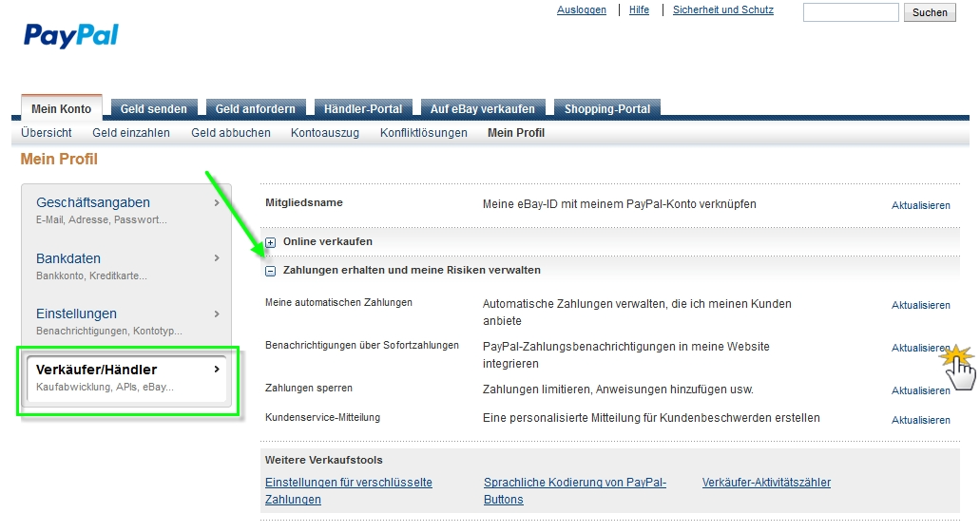Click Aktualisieren for Zahlungen sperren
Screen dimensions: 980x532
pyautogui.click(x=921, y=390)
